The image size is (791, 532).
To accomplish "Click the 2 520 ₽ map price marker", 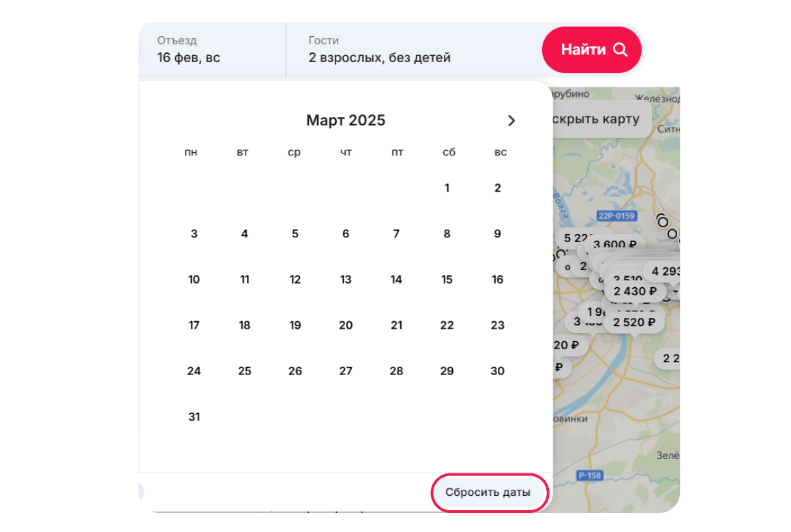I will tap(634, 323).
